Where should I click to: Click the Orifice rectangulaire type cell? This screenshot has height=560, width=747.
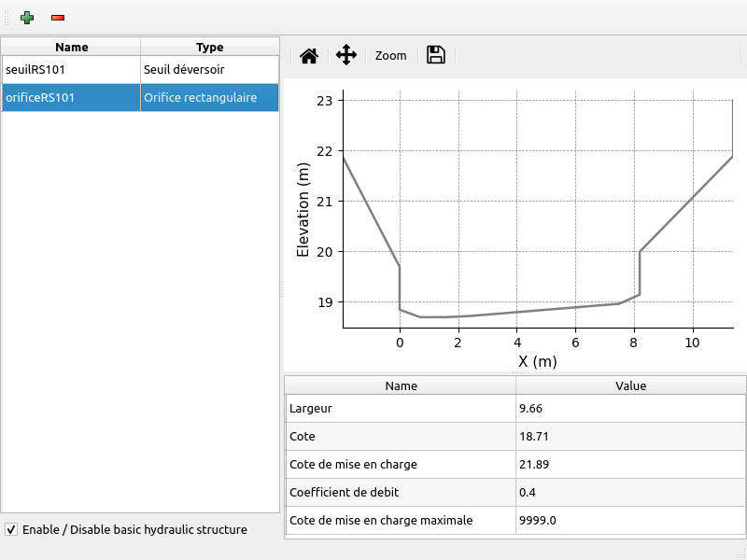(x=209, y=97)
